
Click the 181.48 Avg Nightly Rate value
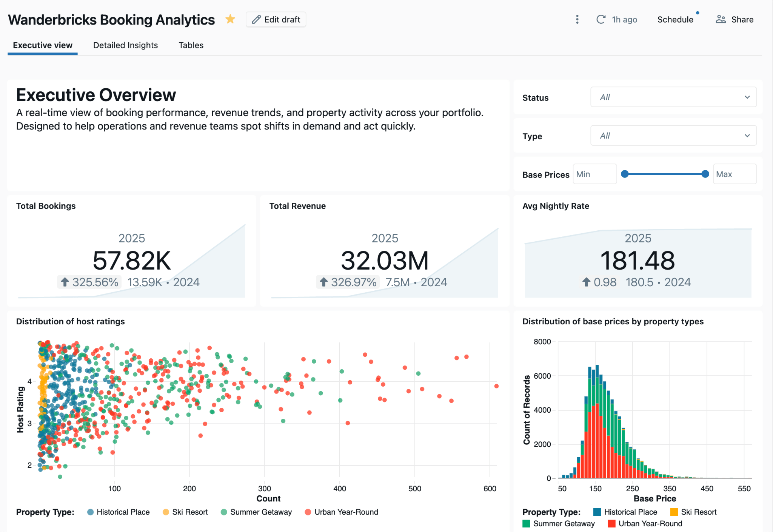(x=637, y=261)
